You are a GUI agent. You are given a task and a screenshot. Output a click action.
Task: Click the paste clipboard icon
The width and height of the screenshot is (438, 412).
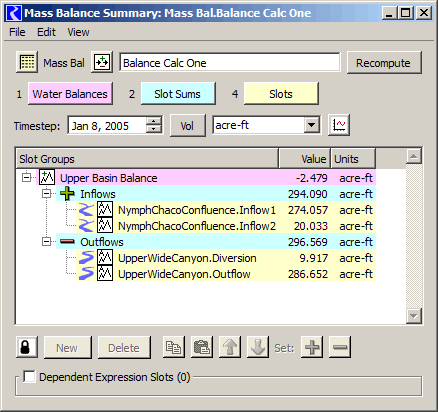pos(202,347)
